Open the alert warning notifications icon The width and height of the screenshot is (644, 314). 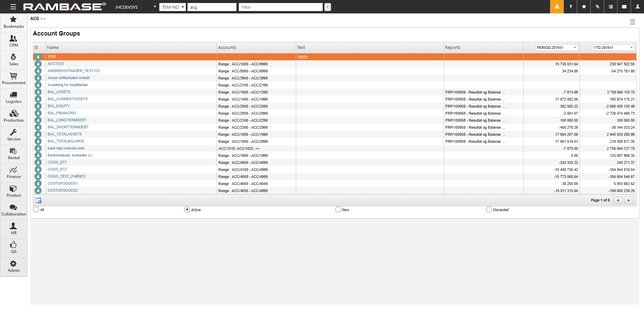click(x=557, y=7)
